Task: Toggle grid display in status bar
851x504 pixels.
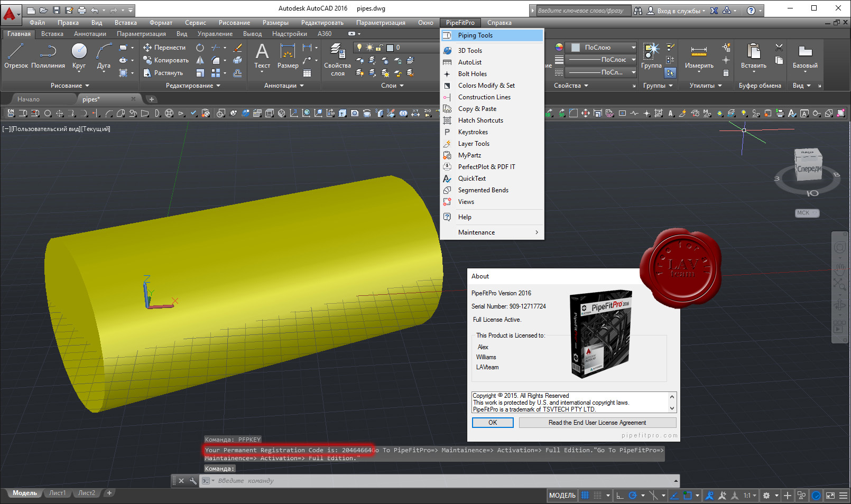Action: point(585,496)
